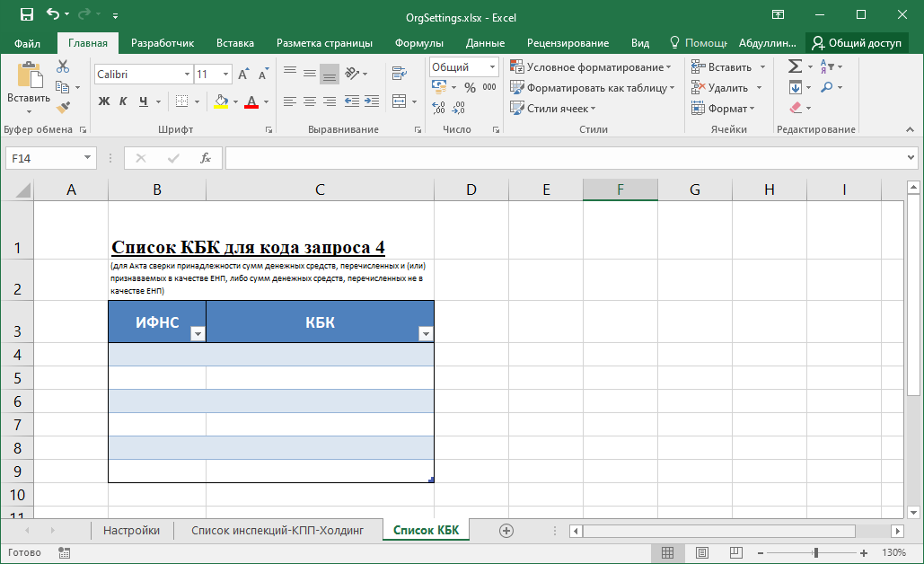Click the Increase Font Size icon
Screen dimensions: 924x564
[x=243, y=75]
